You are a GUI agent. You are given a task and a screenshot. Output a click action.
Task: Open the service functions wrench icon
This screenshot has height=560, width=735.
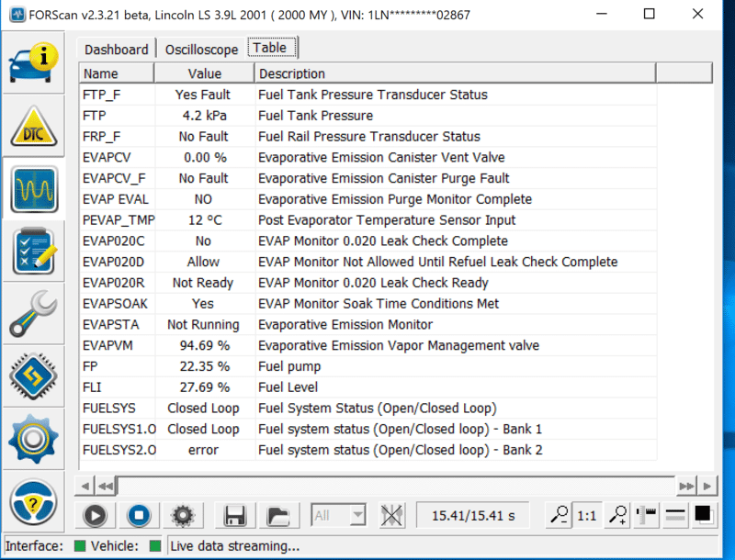[34, 313]
